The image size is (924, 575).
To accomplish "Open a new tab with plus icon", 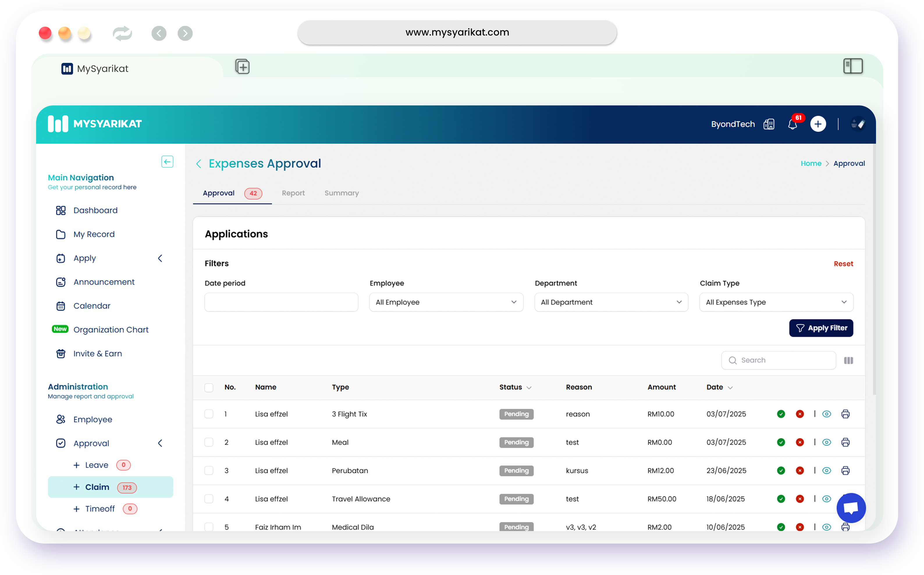I will [x=242, y=67].
